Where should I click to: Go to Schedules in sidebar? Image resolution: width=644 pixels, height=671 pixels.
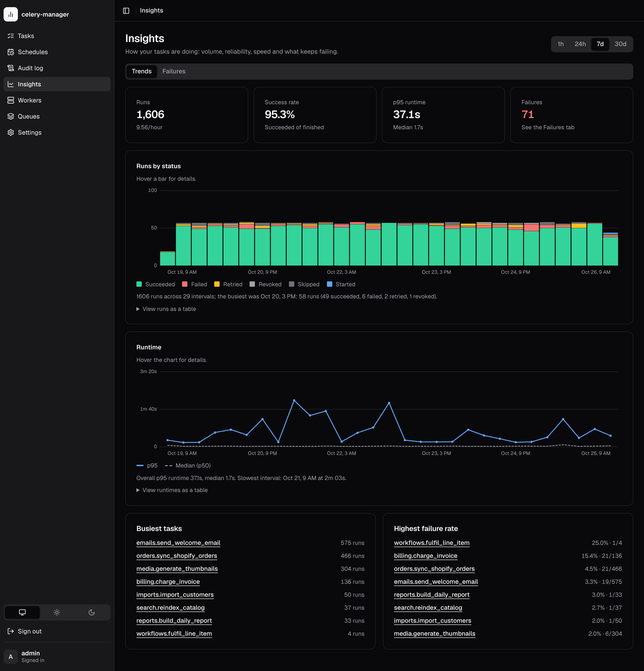tap(57, 52)
